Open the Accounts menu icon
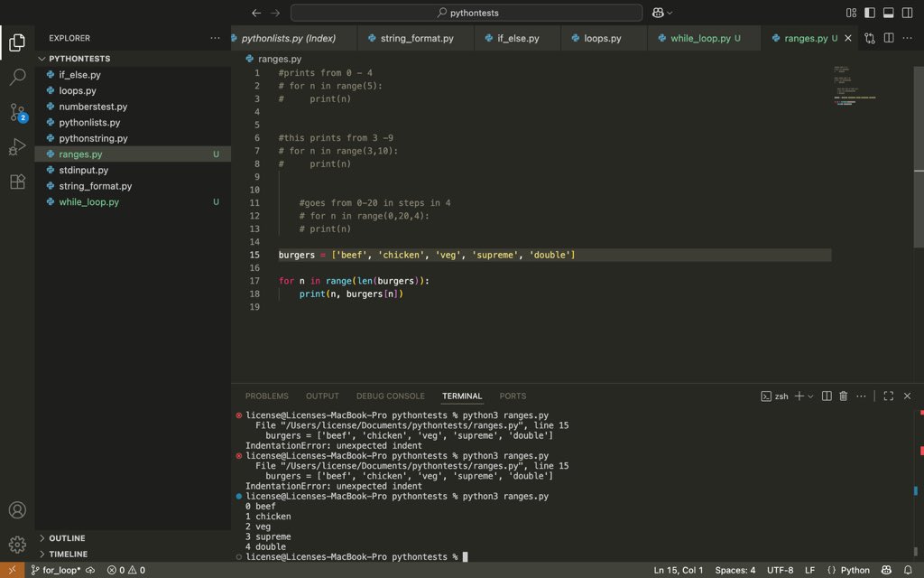Image resolution: width=924 pixels, height=578 pixels. (17, 509)
